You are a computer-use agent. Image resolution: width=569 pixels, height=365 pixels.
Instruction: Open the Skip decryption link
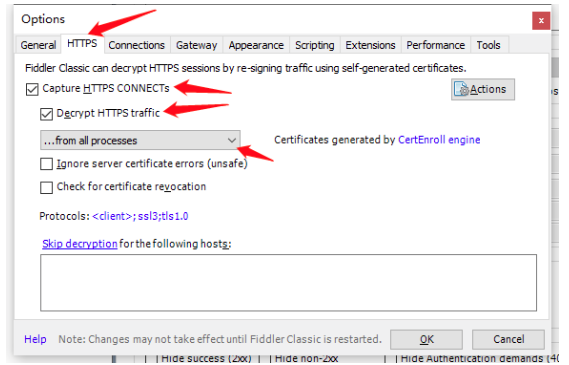pyautogui.click(x=80, y=244)
